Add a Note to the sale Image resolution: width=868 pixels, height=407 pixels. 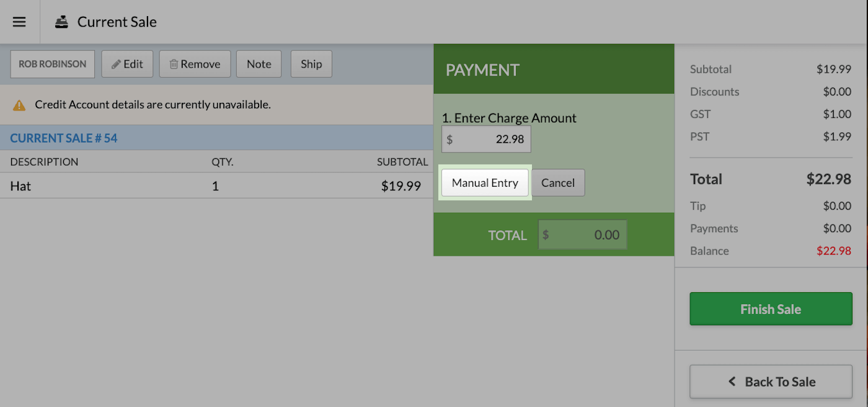259,64
